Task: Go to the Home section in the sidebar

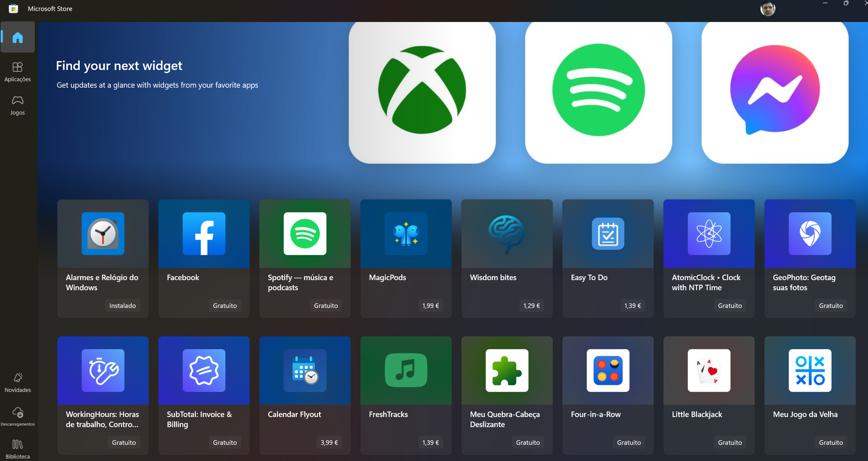Action: pos(17,37)
